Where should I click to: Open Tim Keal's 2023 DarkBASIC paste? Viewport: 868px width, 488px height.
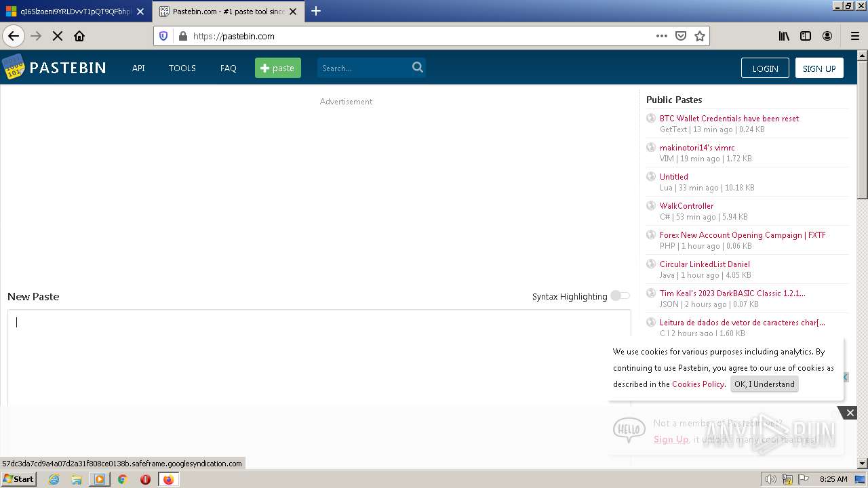(x=732, y=293)
